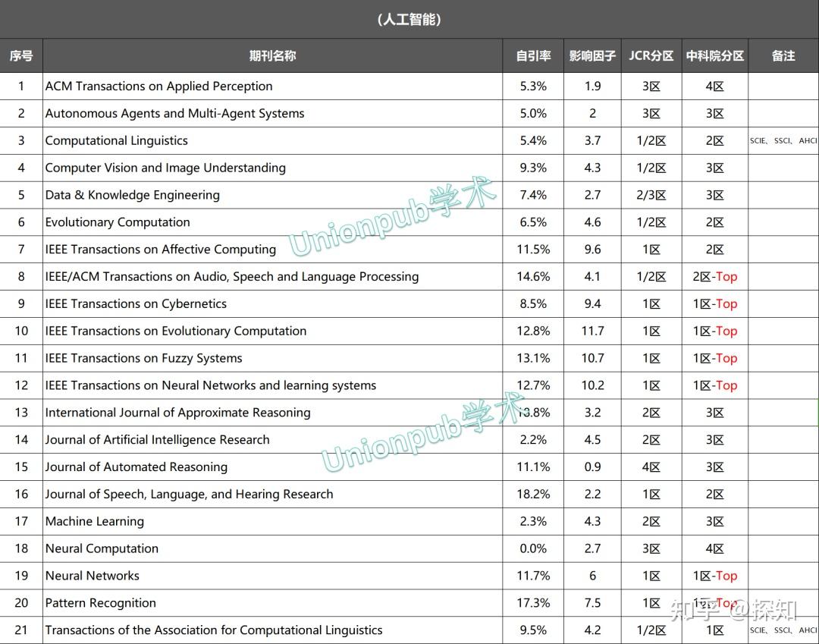Click the SCIE、SSCI、AHCI note for Computational Linguistics
Image resolution: width=819 pixels, height=644 pixels.
[x=783, y=140]
